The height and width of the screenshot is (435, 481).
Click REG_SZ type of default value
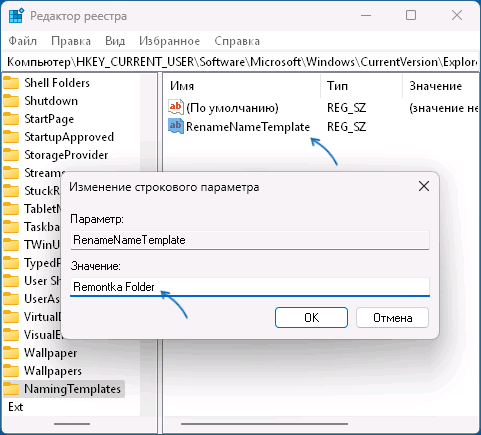346,108
